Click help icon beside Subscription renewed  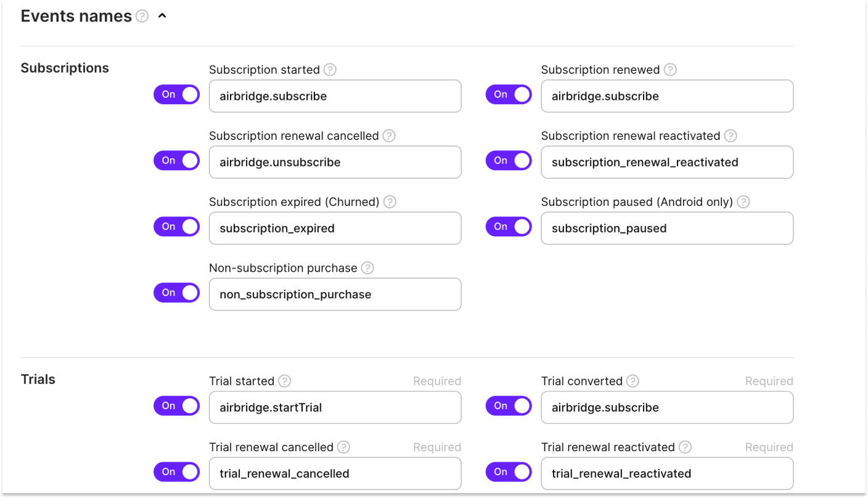coord(671,70)
